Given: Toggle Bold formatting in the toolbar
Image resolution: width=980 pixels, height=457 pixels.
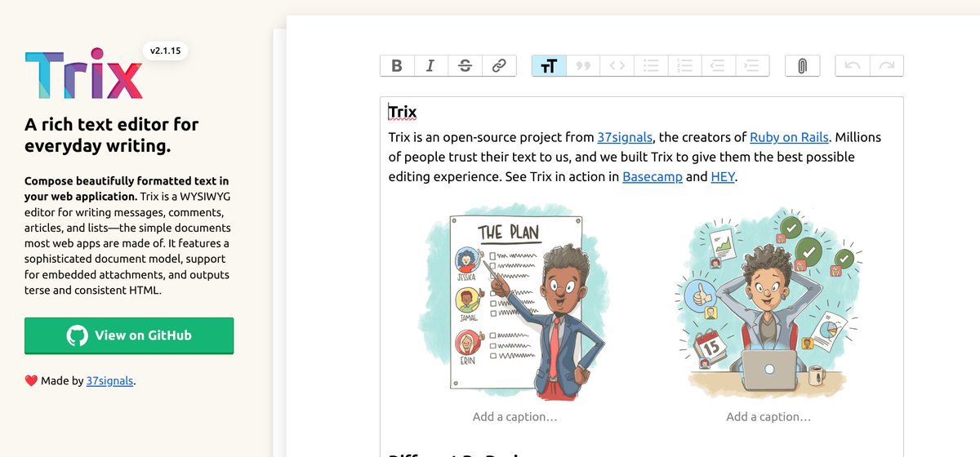Looking at the screenshot, I should pos(397,66).
